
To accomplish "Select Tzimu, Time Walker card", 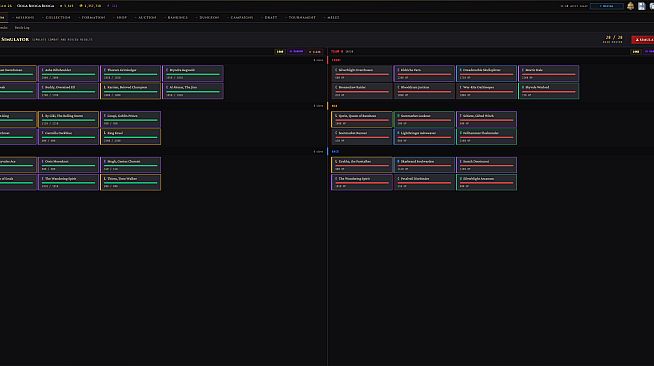I will pyautogui.click(x=131, y=182).
